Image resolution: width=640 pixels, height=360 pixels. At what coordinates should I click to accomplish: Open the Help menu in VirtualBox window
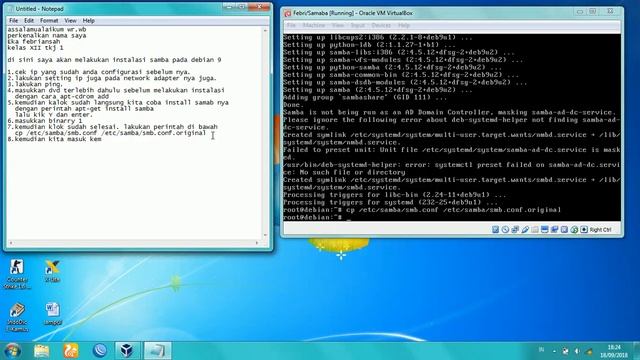click(404, 25)
